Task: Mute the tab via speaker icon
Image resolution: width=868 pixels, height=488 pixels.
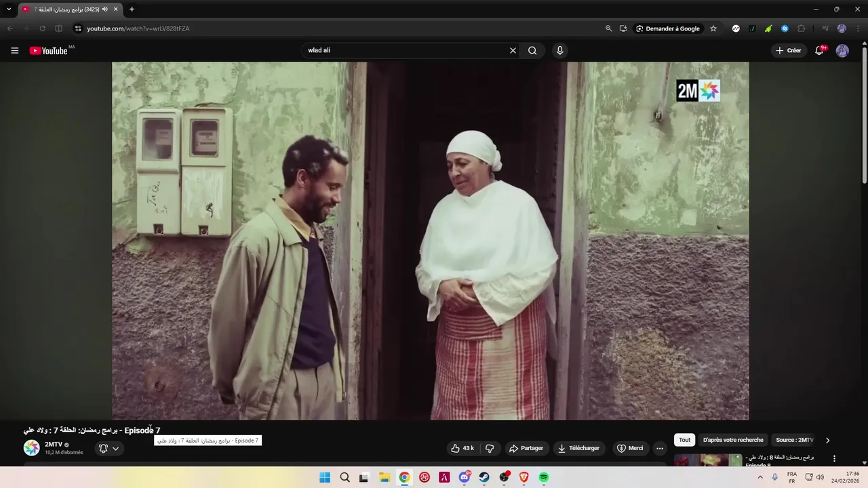Action: coord(105,9)
